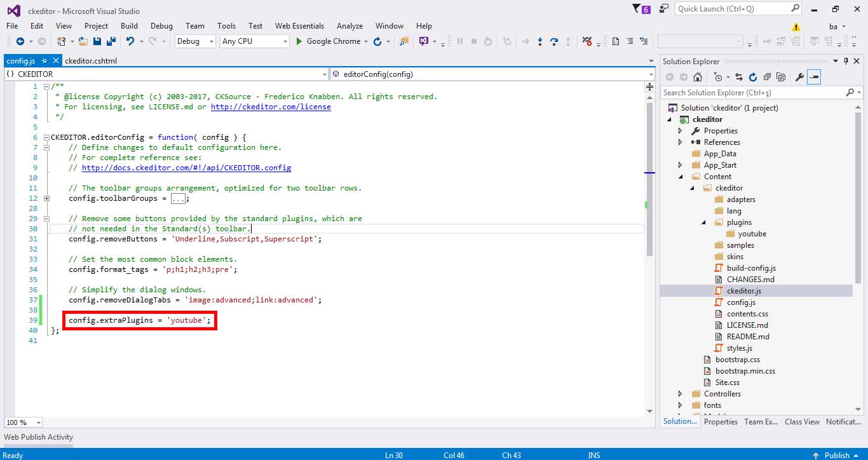Toggle pin on the config.js tab
Image resolution: width=868 pixels, height=460 pixels.
click(44, 61)
